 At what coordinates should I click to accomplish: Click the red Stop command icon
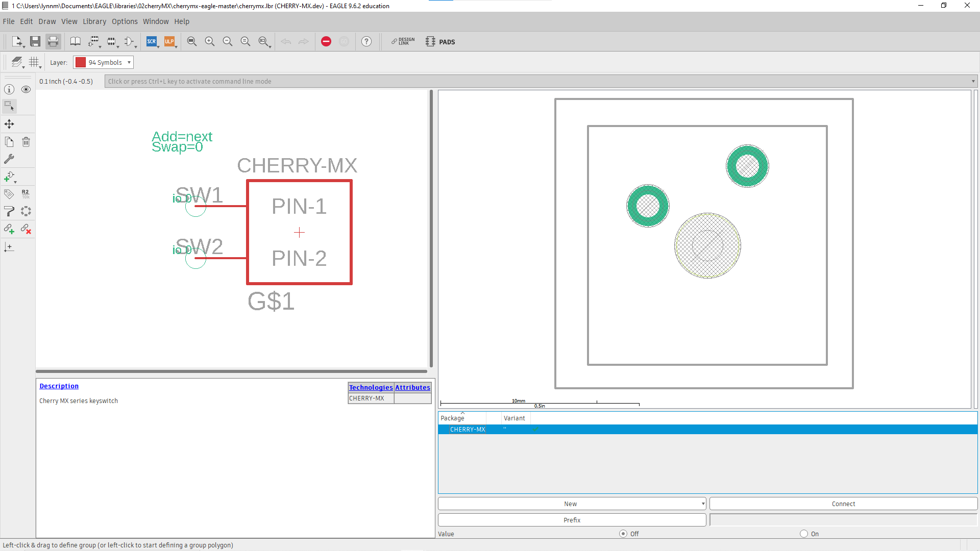(326, 42)
